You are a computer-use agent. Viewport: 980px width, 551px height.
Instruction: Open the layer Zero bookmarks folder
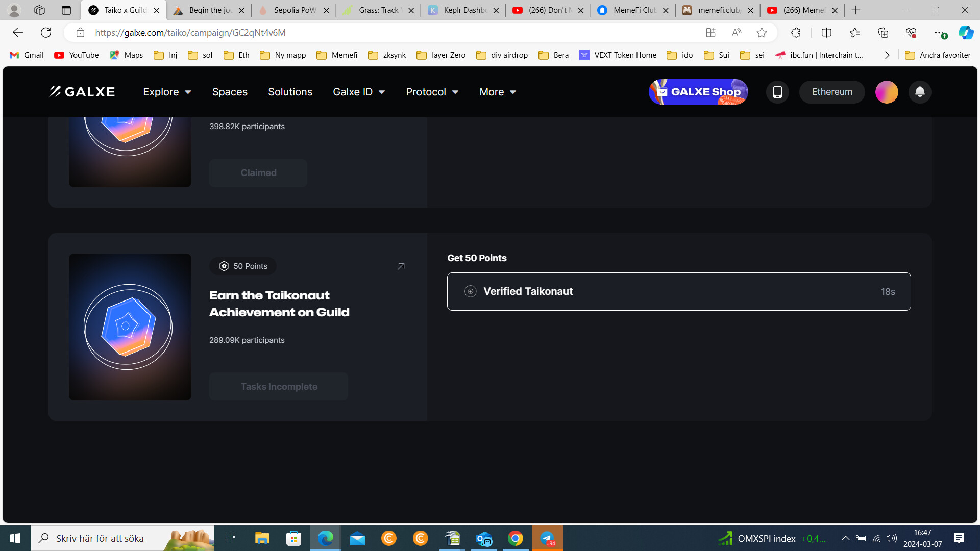tap(441, 55)
